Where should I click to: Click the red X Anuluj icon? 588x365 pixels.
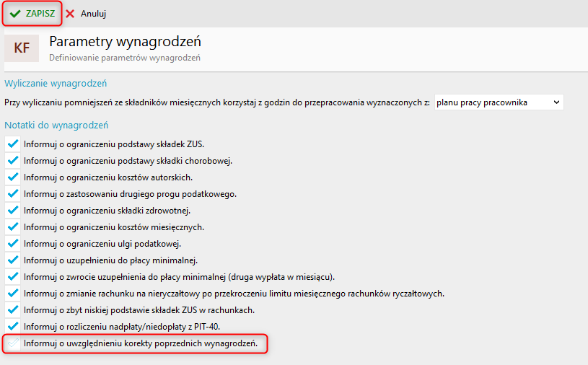click(70, 14)
